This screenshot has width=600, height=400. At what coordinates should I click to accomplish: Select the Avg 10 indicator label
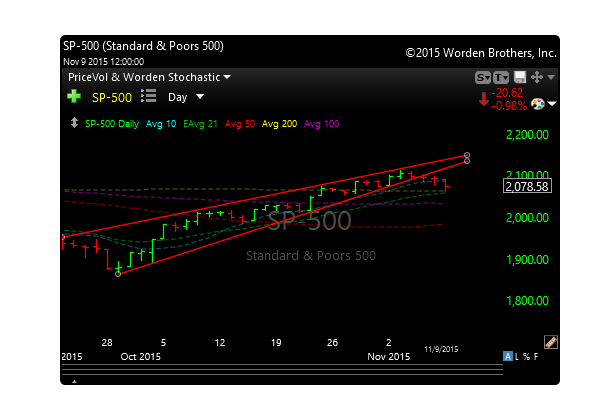(161, 124)
